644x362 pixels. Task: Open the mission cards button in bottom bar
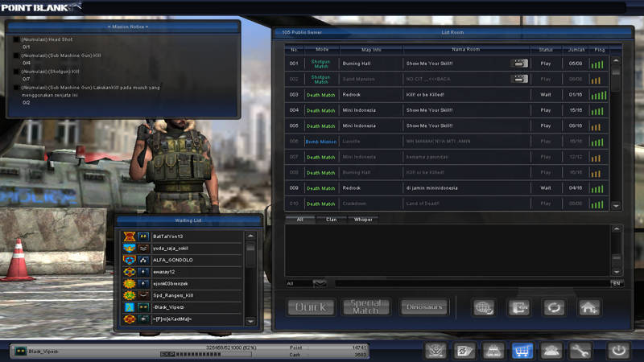point(464,351)
